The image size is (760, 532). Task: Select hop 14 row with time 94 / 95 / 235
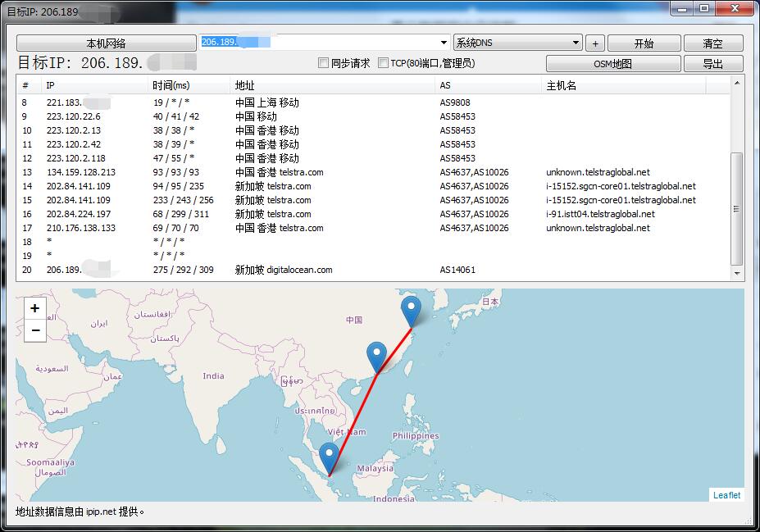click(373, 187)
